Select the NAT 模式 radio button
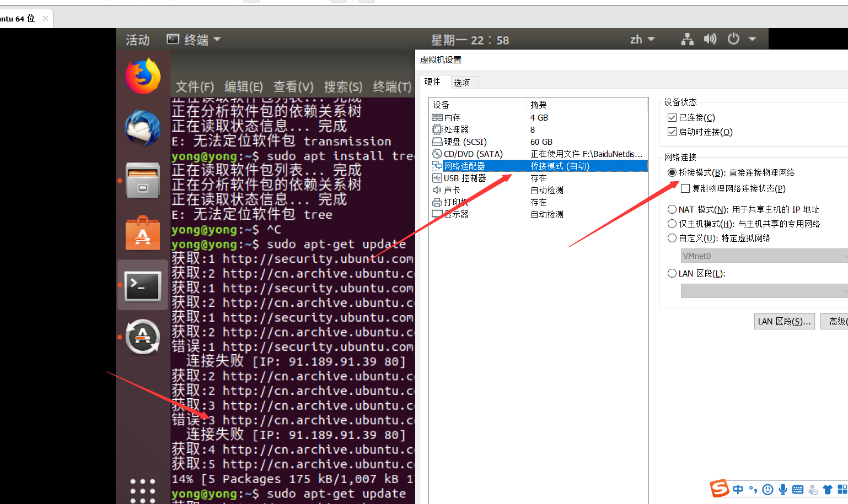Image resolution: width=848 pixels, height=504 pixels. click(672, 209)
